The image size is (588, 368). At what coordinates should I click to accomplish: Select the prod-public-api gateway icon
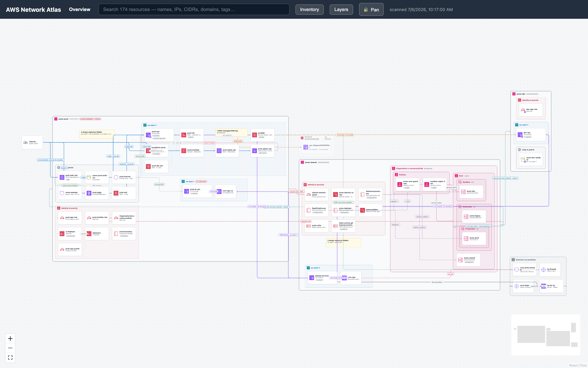pos(219,151)
